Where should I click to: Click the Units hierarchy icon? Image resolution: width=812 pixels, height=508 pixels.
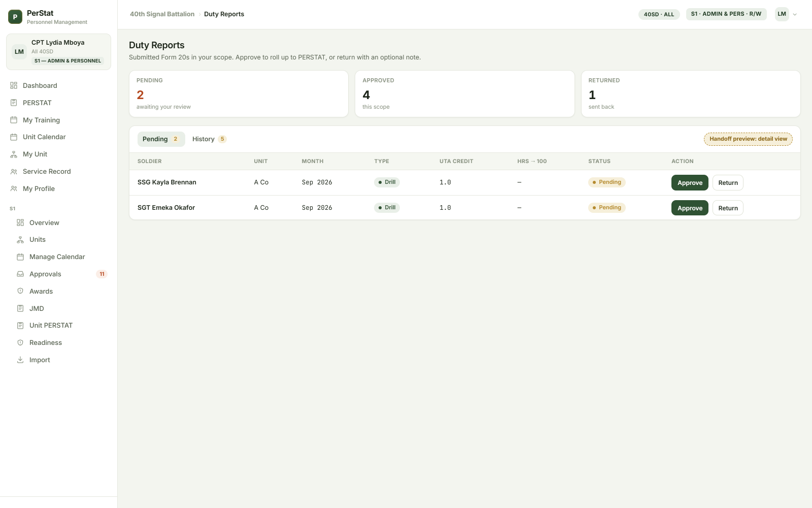[20, 239]
